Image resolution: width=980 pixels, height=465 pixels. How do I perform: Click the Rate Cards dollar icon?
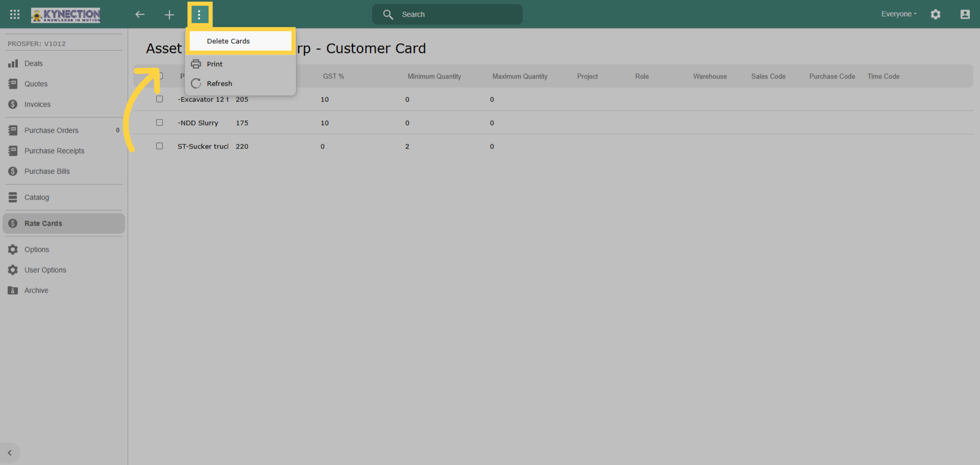coord(13,224)
